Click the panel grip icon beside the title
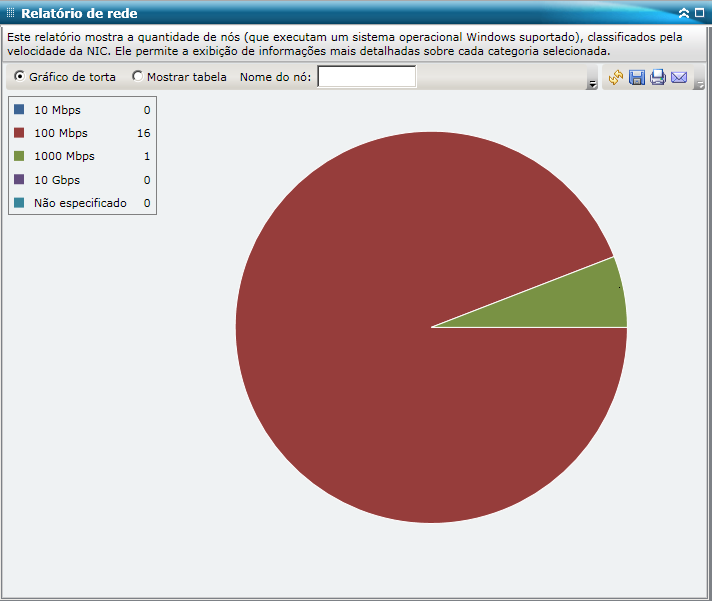The width and height of the screenshot is (712, 601). (x=10, y=13)
